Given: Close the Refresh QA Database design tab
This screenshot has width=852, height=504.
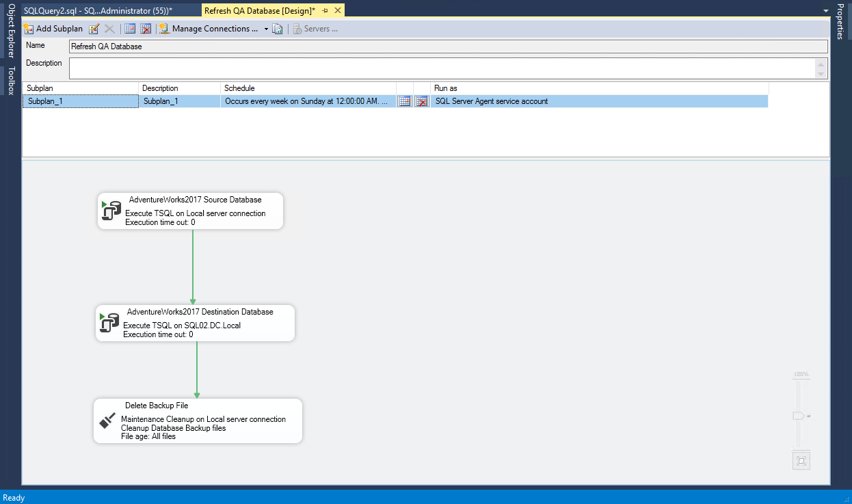Looking at the screenshot, I should pos(338,11).
